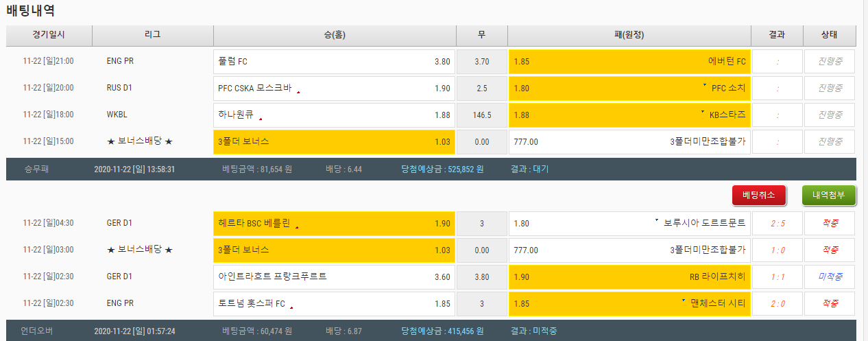The width and height of the screenshot is (868, 341).
Task: Click the 미적중 status of the Frankfurt match
Action: 830,277
